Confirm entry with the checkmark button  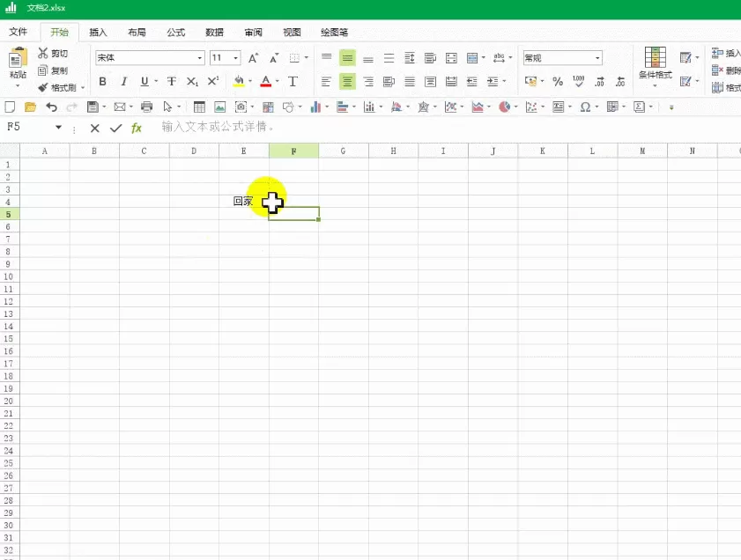click(115, 128)
